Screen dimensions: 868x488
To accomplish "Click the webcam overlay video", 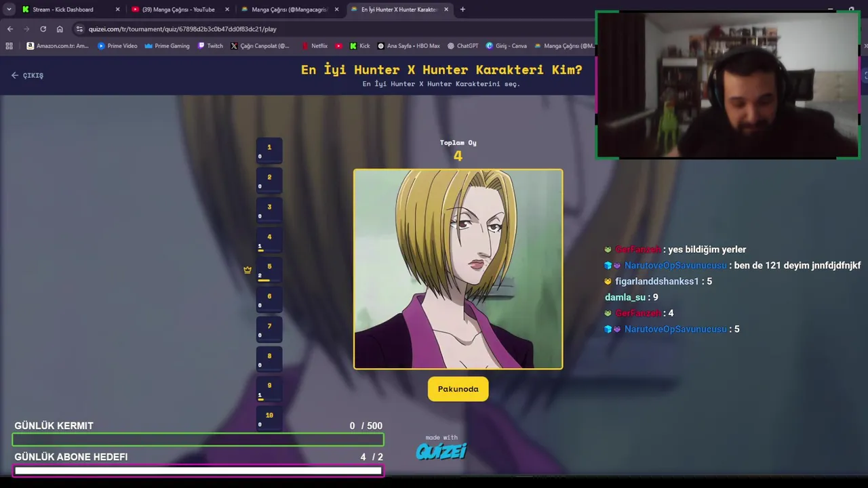I will [728, 85].
